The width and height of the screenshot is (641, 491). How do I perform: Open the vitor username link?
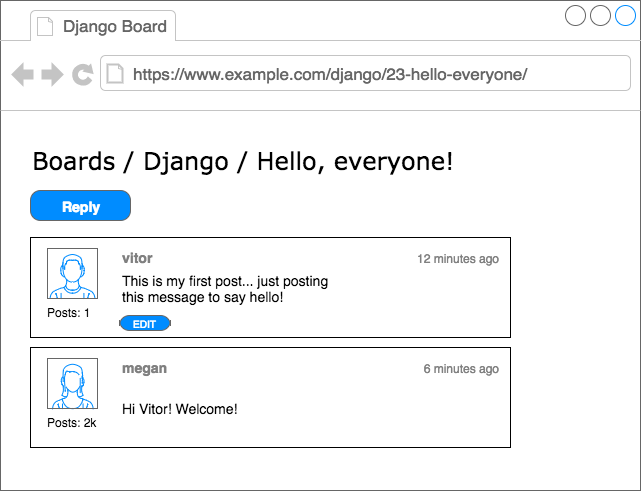[137, 259]
